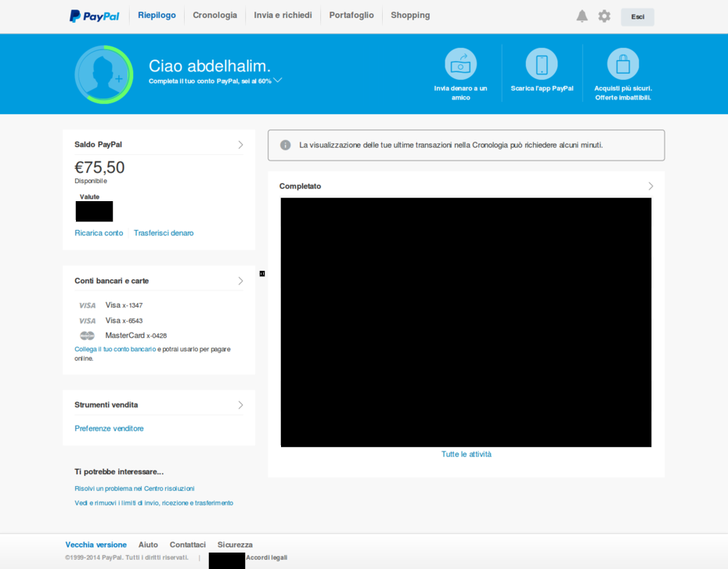Switch to Vecchia versione in footer

pos(96,545)
